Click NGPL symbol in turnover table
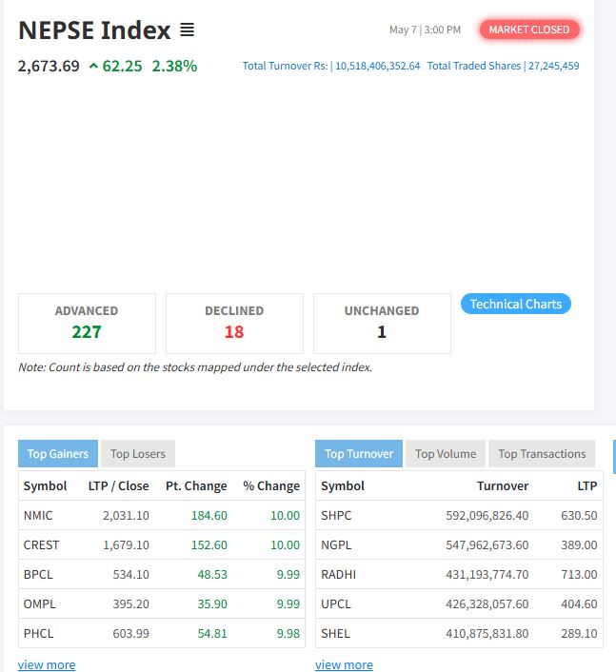This screenshot has width=616, height=672. coord(336,544)
